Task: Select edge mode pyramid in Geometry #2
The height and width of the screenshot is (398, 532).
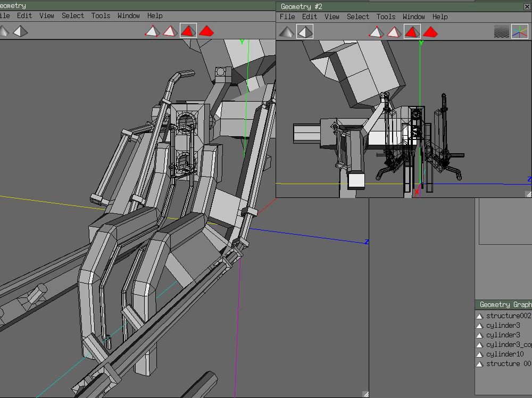Action: pos(394,32)
